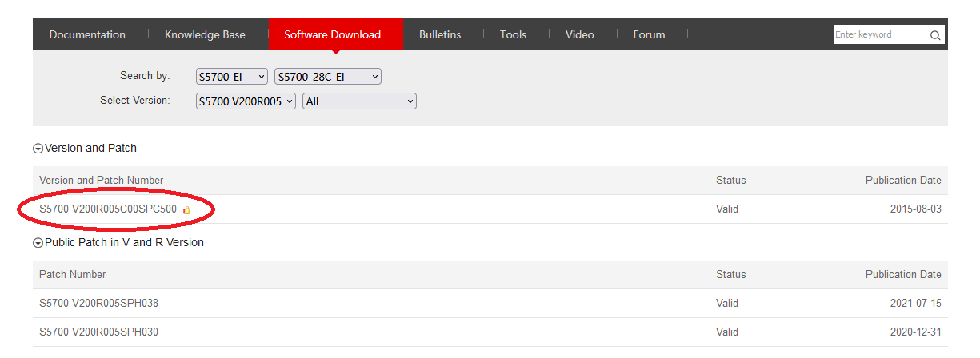Viewport: 980px width, 358px height.
Task: Click publication date 2021-07-15
Action: tap(916, 304)
